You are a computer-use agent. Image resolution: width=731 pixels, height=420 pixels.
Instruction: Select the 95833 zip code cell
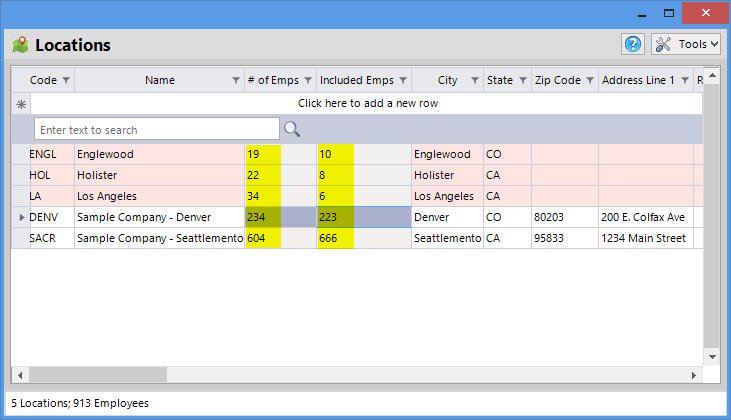(565, 238)
